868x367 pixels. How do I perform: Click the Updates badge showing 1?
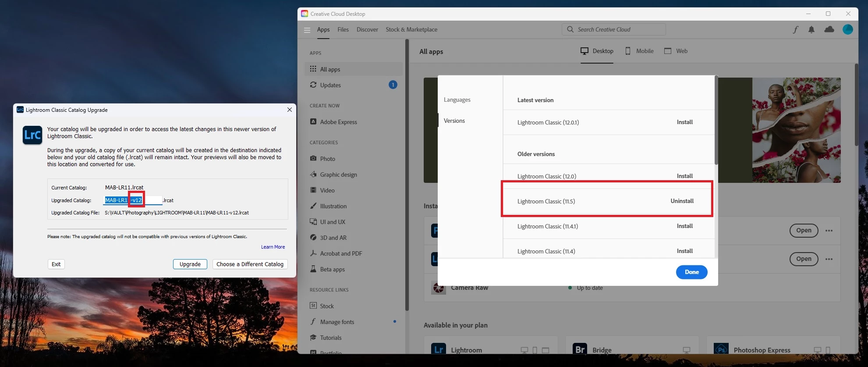pos(393,85)
